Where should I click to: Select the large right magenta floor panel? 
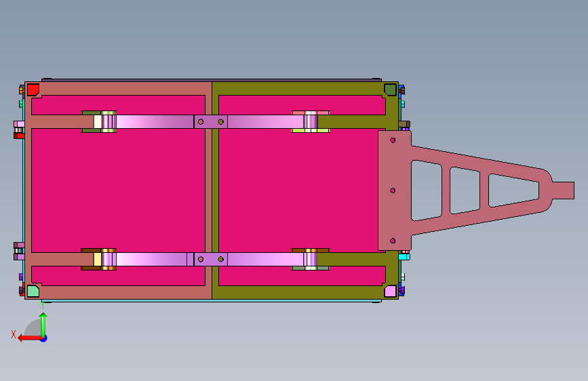pos(298,190)
